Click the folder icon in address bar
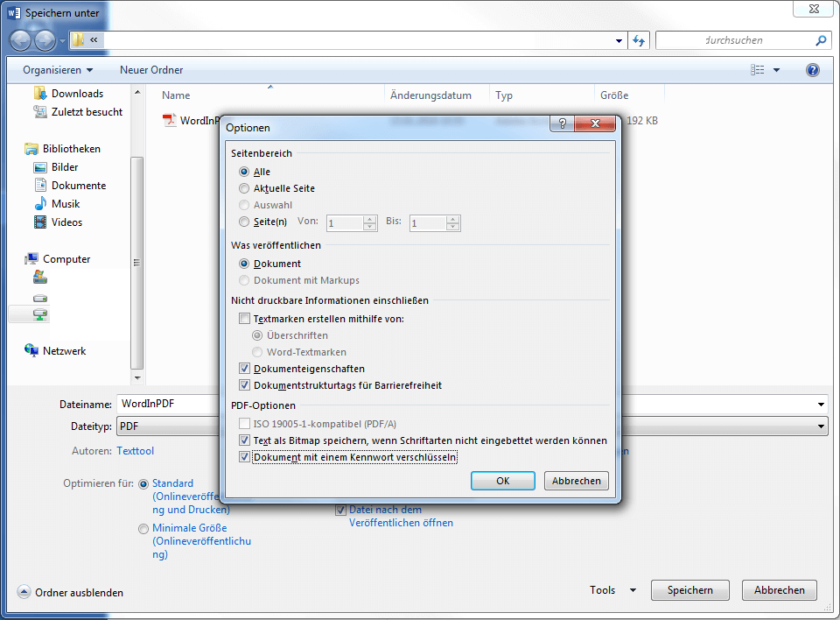840x620 pixels. pos(78,39)
